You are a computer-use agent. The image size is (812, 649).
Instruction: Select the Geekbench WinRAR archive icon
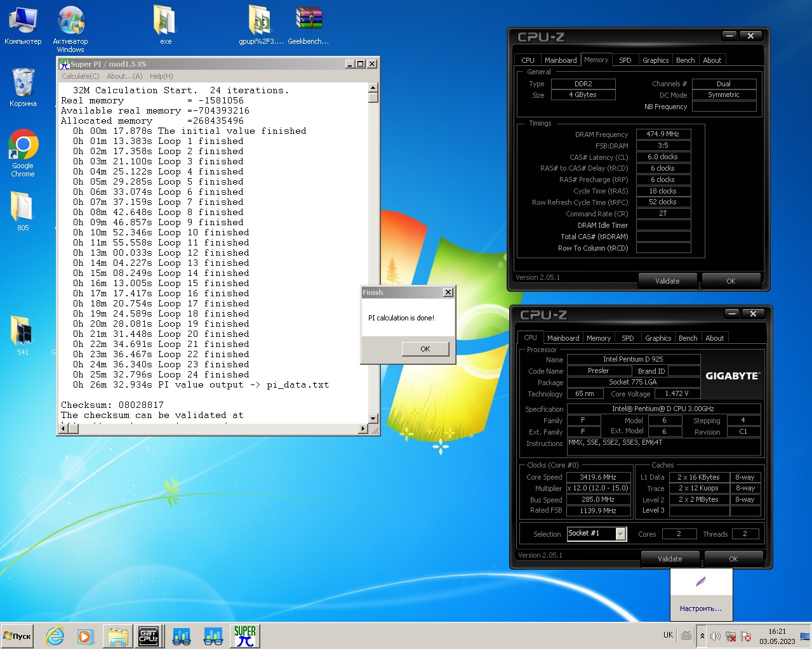click(x=309, y=25)
